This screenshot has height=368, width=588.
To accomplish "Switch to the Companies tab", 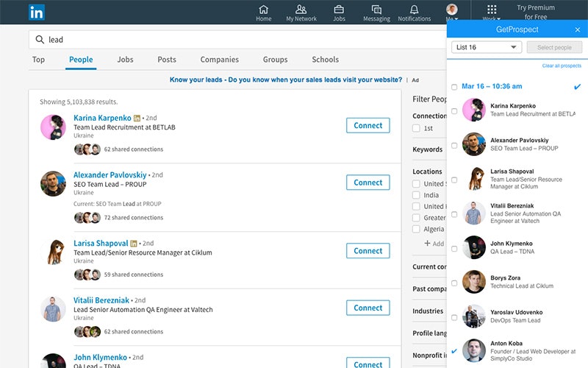I will coord(219,60).
